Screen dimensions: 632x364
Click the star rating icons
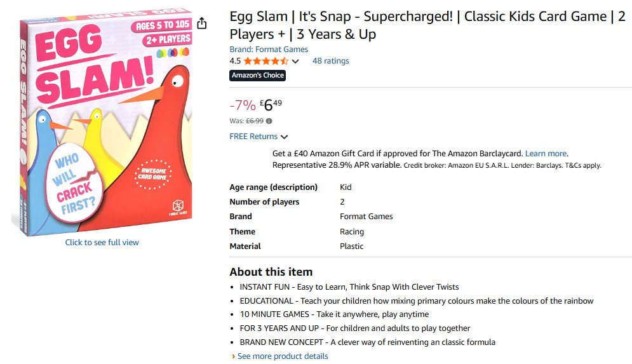coord(266,61)
